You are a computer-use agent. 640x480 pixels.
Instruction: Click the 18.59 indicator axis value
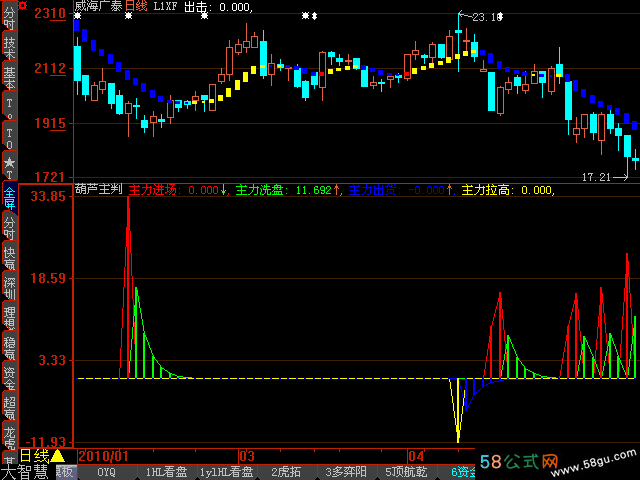point(48,278)
